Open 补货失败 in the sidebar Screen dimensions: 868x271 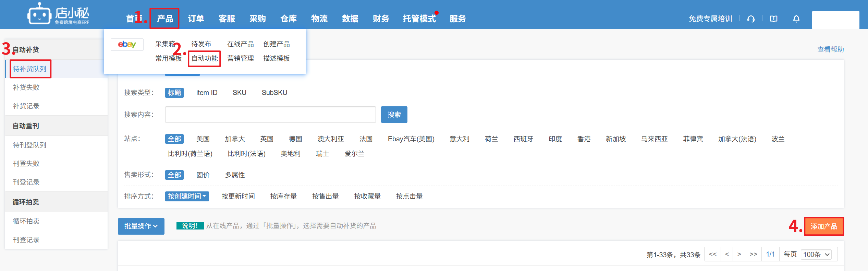26,87
